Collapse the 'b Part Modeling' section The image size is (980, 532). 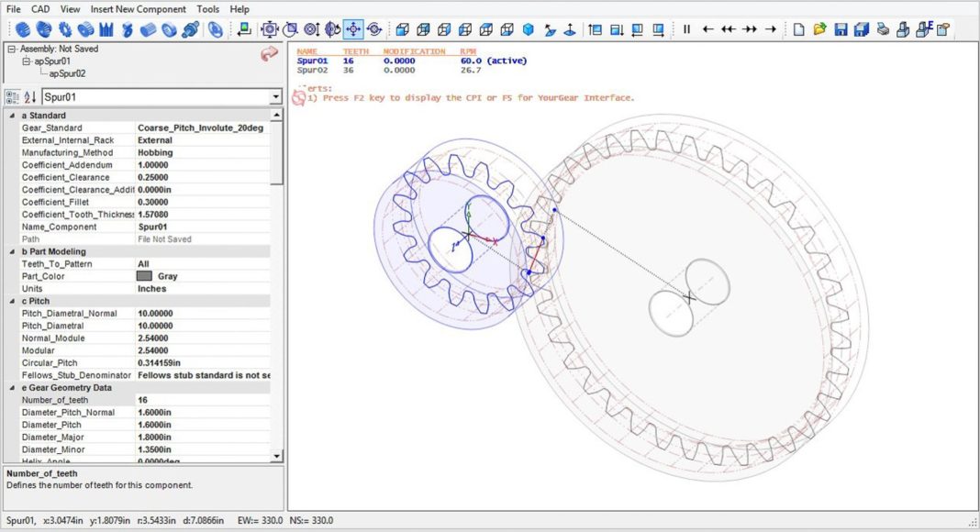(x=12, y=251)
